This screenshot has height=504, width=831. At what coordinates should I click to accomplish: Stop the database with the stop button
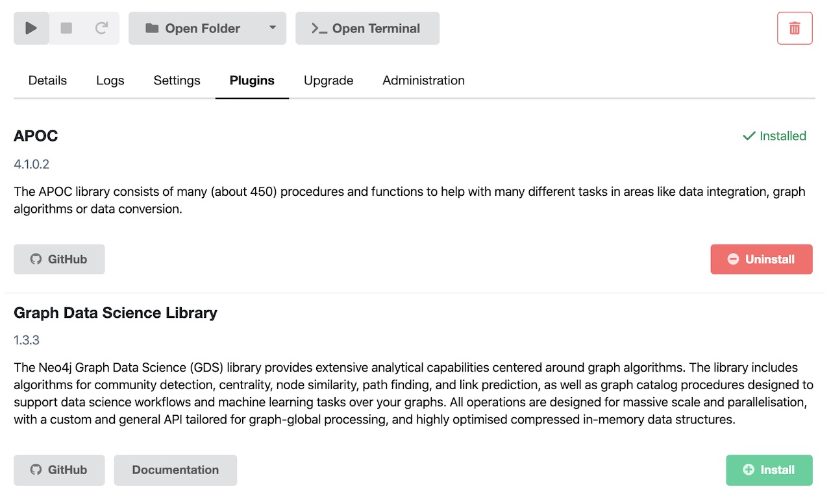(66, 28)
